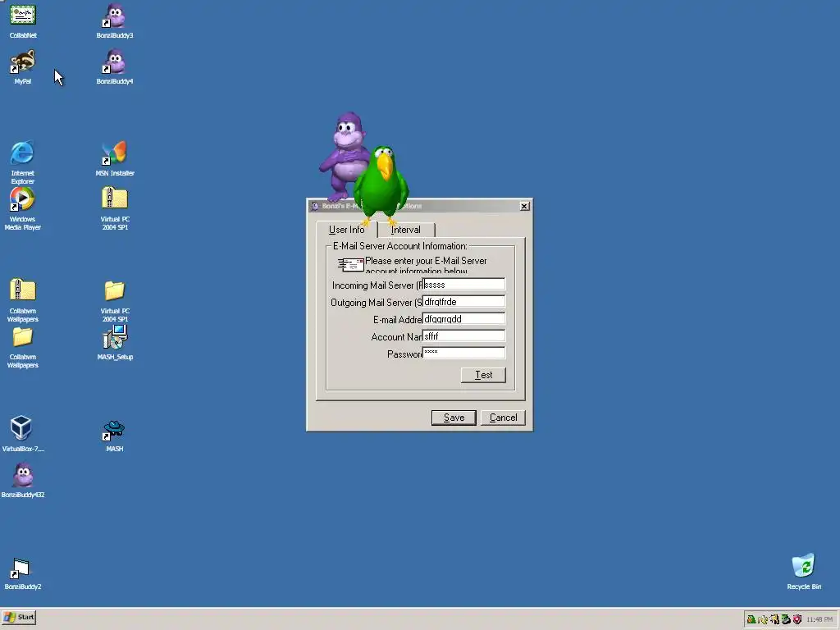This screenshot has width=840, height=630.
Task: Open the CollabNet desktop icon
Action: [22, 21]
